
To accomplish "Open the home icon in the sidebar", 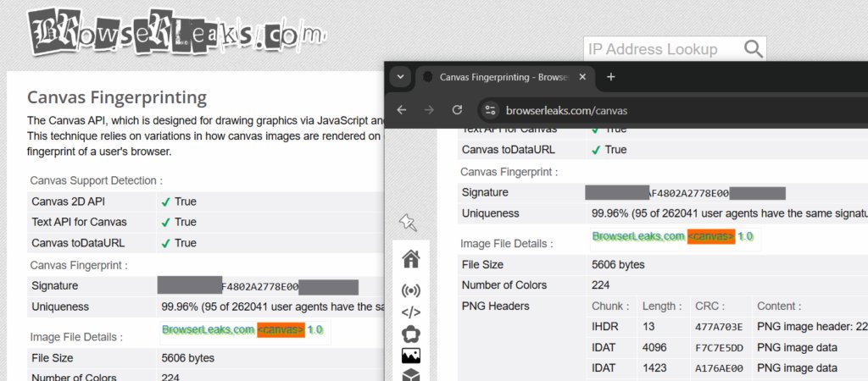I will [x=411, y=258].
